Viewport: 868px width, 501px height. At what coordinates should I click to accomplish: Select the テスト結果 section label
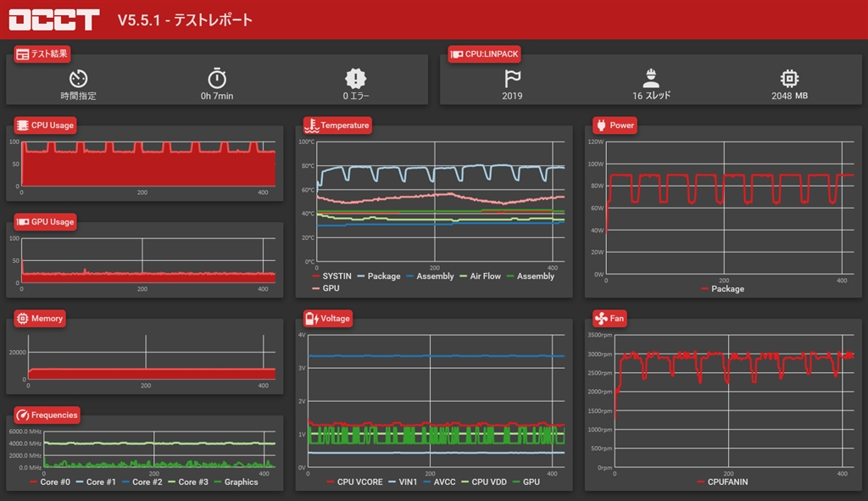pyautogui.click(x=42, y=53)
